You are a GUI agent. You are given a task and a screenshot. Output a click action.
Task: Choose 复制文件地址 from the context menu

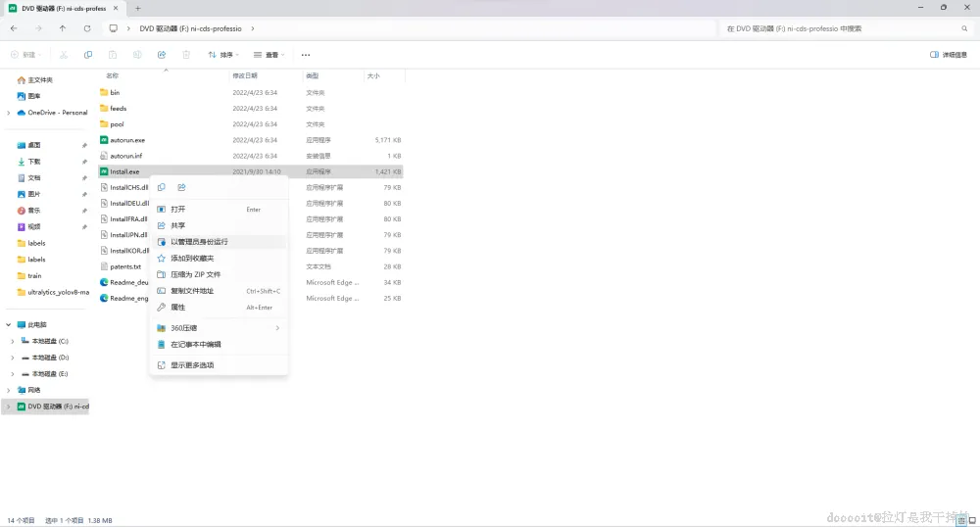(x=219, y=291)
